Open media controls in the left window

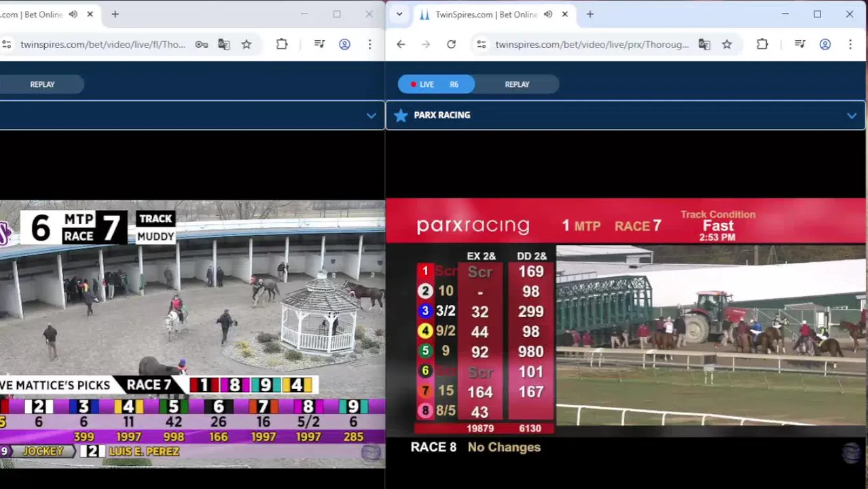319,44
